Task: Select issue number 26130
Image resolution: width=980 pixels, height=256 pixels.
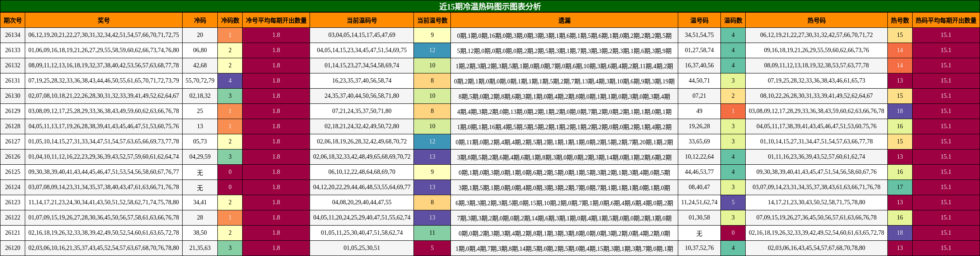Action: point(13,96)
